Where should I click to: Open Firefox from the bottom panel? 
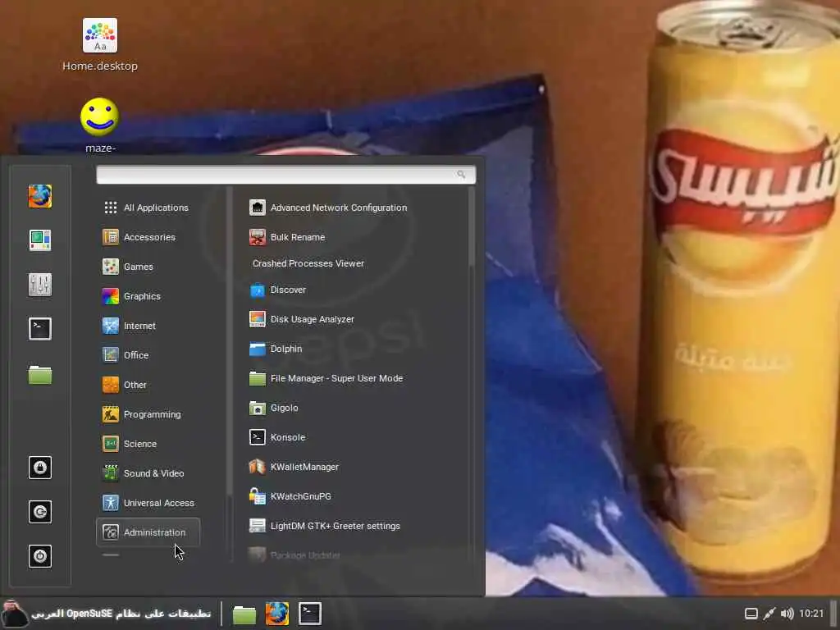pos(277,614)
